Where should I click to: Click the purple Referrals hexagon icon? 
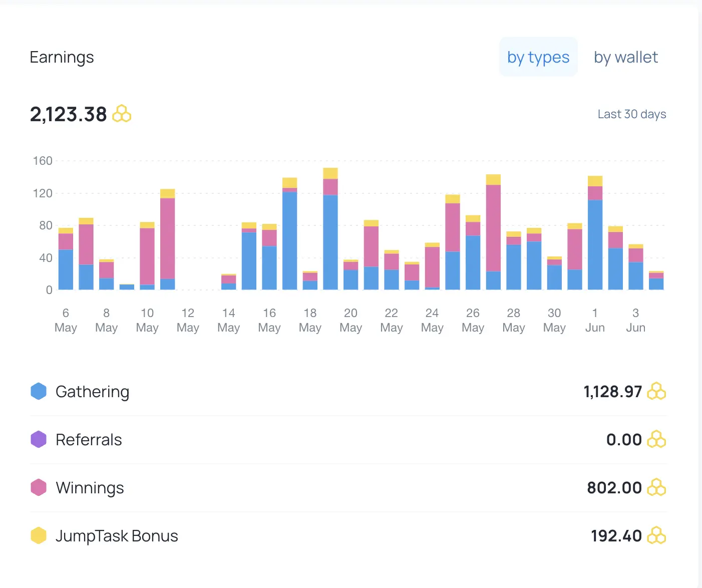(39, 439)
